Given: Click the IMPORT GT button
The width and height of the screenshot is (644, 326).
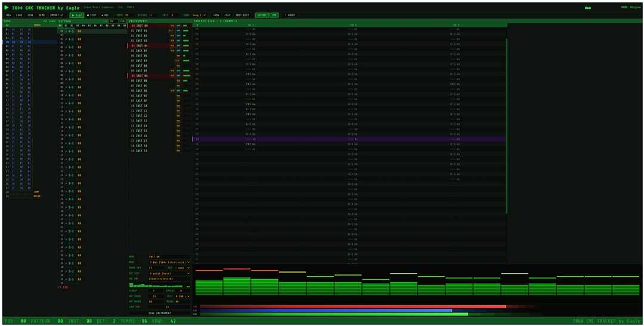Looking at the screenshot, I should click(57, 15).
